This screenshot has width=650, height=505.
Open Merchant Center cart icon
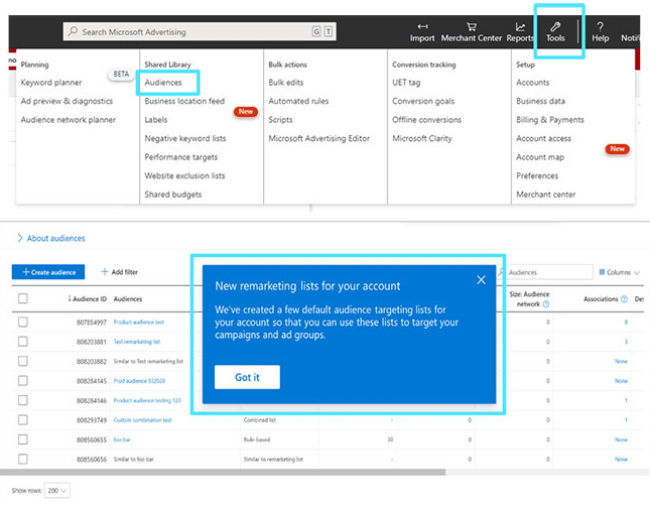tap(471, 26)
